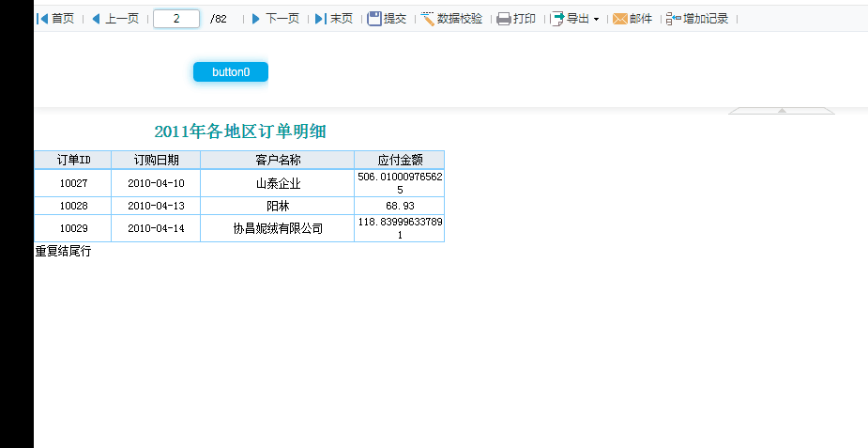Click the 订购日期 column header

tap(156, 160)
